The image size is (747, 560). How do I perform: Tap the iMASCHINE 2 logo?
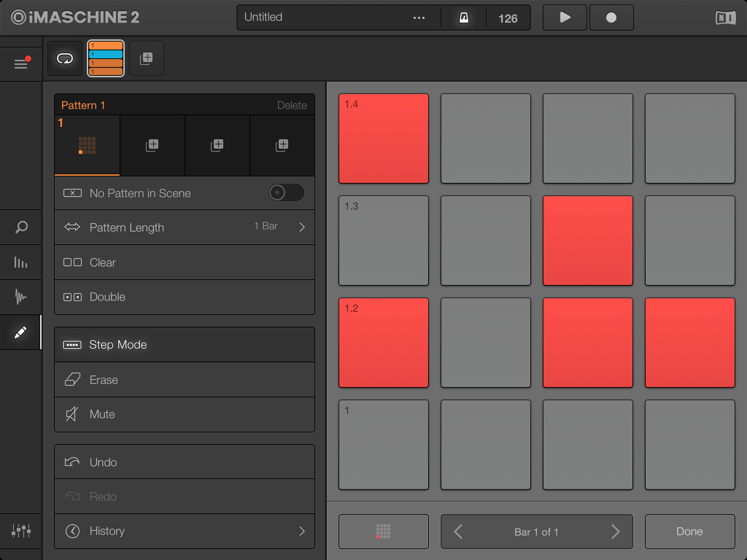coord(75,17)
